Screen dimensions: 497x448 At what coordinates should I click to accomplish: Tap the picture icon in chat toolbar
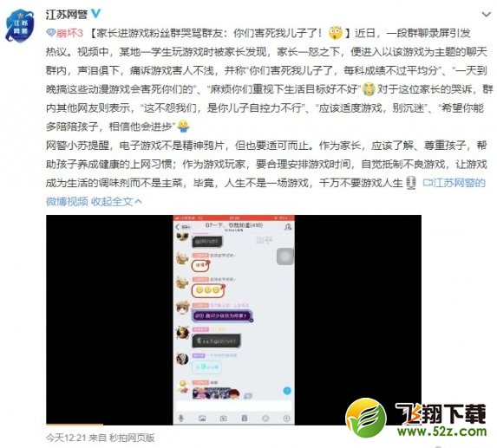pyautogui.click(x=202, y=419)
